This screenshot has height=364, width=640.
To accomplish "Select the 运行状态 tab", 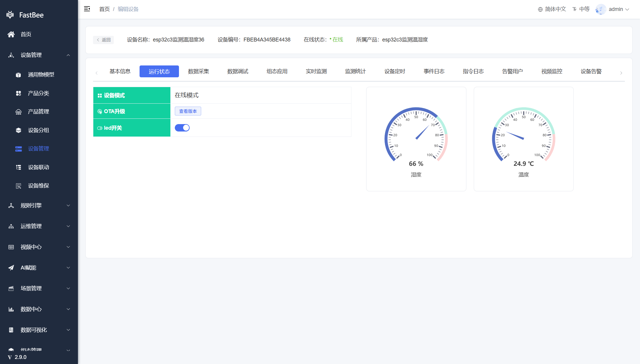I will [159, 71].
